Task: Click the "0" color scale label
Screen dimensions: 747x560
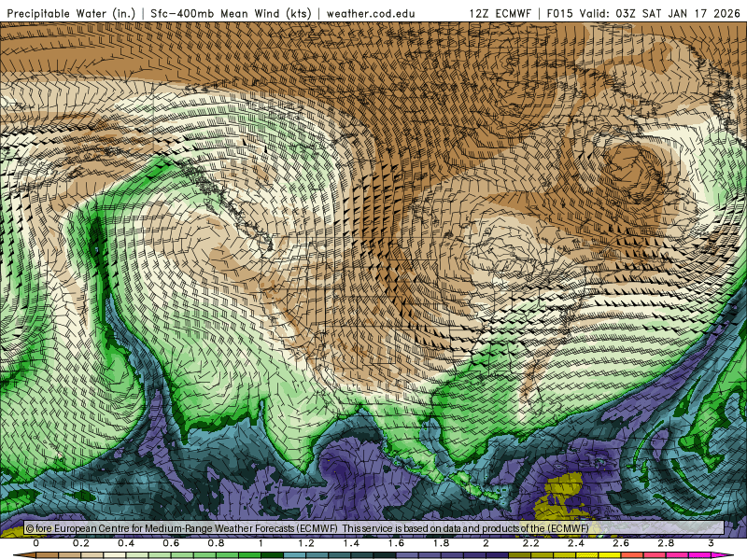Action: [36, 543]
